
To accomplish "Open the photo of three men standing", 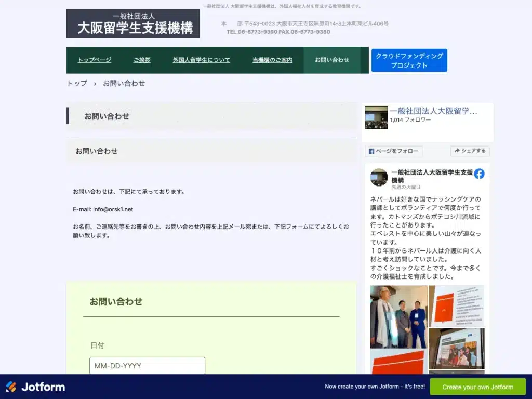I will 398,317.
